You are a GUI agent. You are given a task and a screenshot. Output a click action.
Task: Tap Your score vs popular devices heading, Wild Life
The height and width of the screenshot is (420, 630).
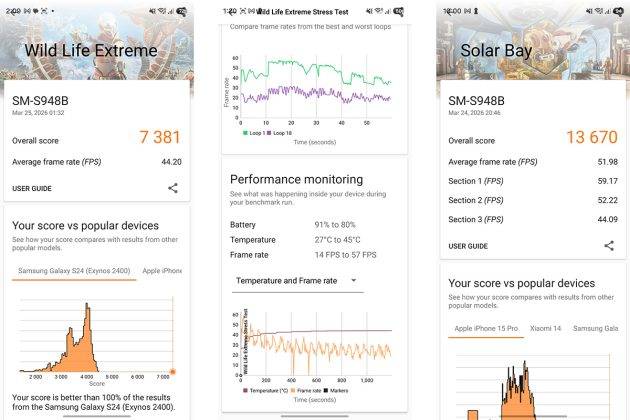click(85, 226)
